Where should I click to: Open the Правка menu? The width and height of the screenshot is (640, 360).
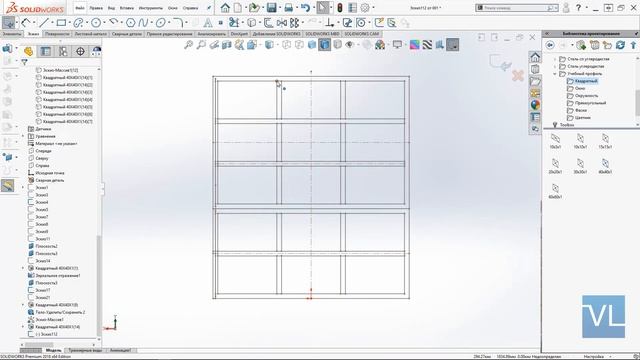pyautogui.click(x=96, y=8)
